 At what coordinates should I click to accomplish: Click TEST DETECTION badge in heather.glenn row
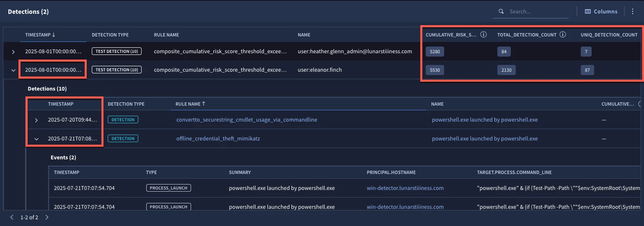coord(116,52)
